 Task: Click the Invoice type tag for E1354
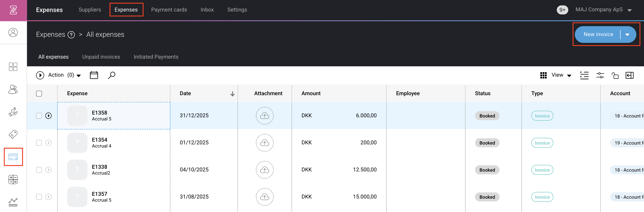[542, 143]
